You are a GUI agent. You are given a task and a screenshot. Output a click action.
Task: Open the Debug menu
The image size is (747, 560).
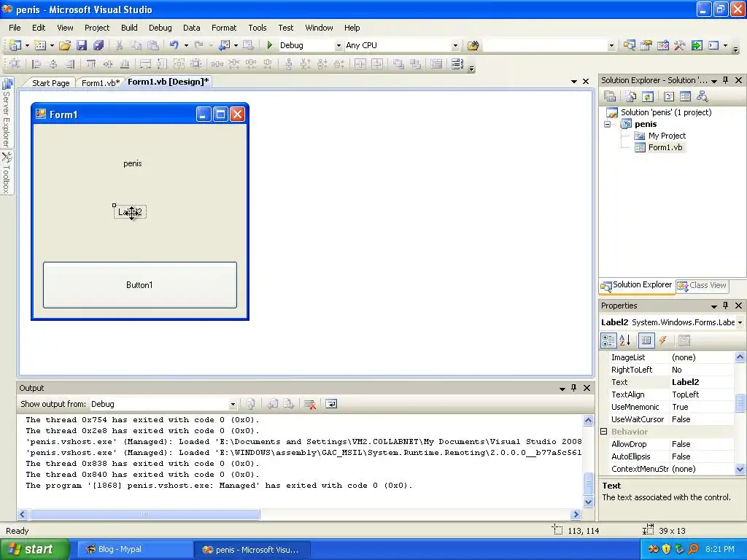160,28
